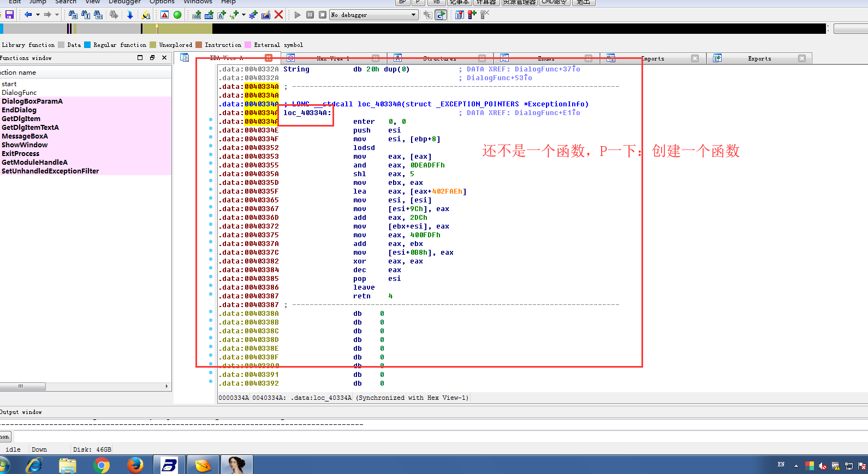Click the Output window command input field
The height and width of the screenshot is (474, 868).
pyautogui.click(x=440, y=436)
